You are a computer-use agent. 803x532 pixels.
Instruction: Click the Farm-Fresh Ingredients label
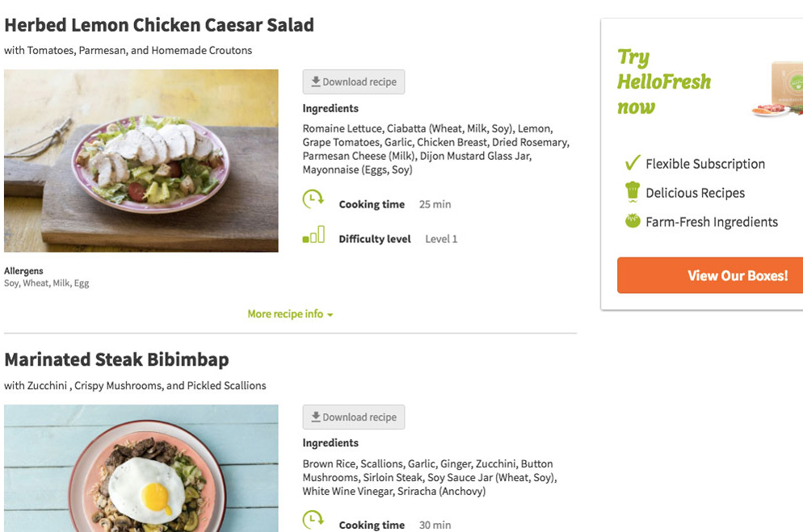click(712, 222)
